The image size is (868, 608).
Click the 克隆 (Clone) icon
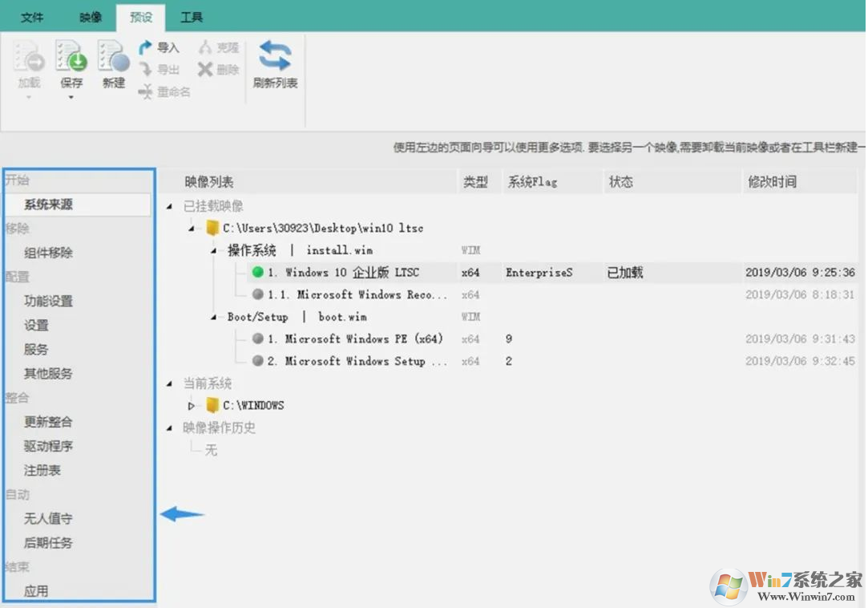205,48
